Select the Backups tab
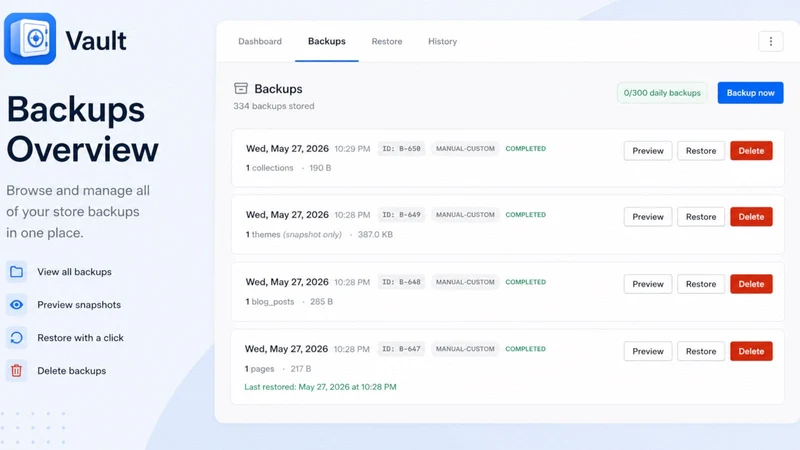 click(327, 41)
